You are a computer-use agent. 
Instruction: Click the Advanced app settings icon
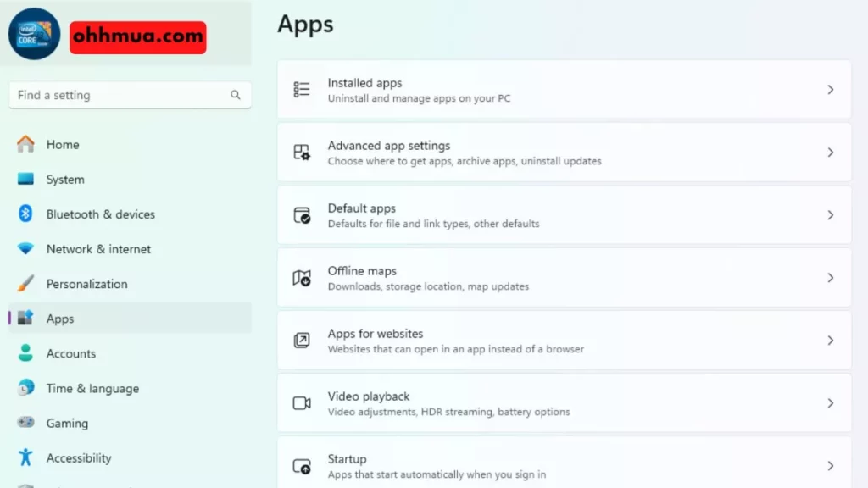[x=302, y=152]
